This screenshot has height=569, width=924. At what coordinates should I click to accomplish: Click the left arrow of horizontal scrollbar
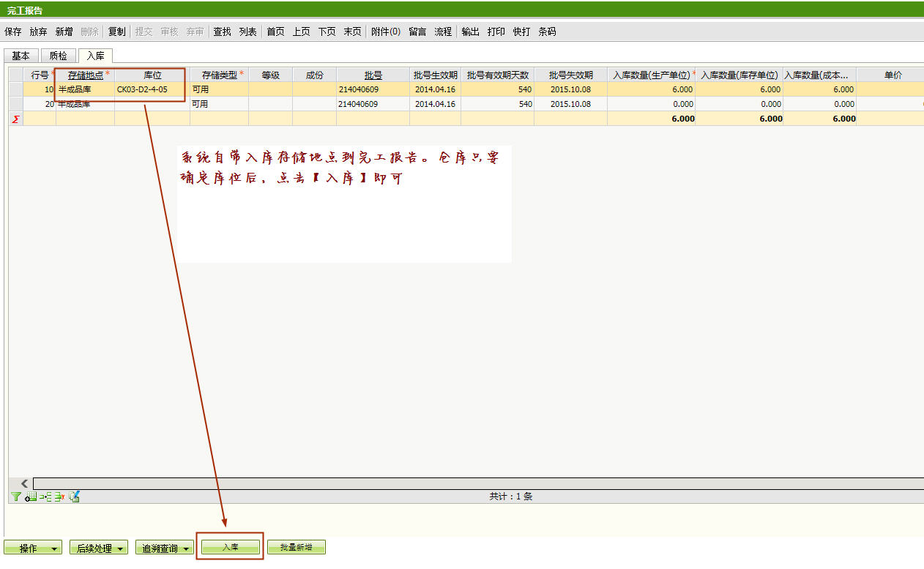pos(24,483)
